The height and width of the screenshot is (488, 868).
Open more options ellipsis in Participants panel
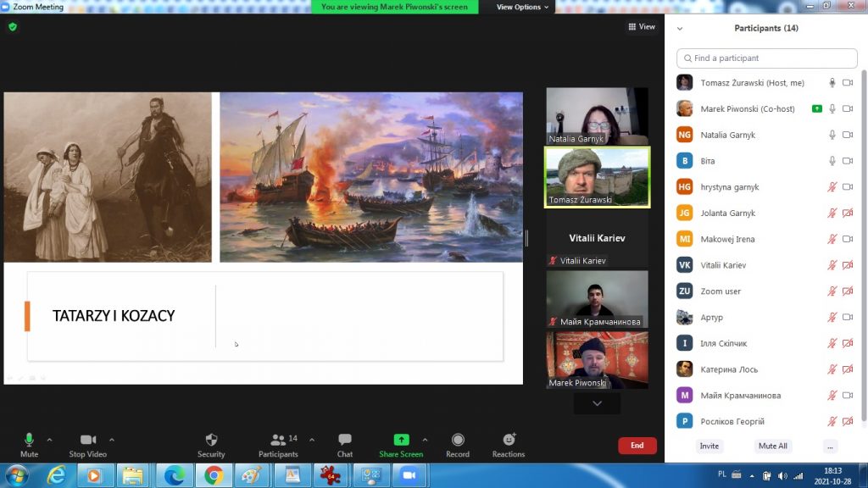(830, 446)
